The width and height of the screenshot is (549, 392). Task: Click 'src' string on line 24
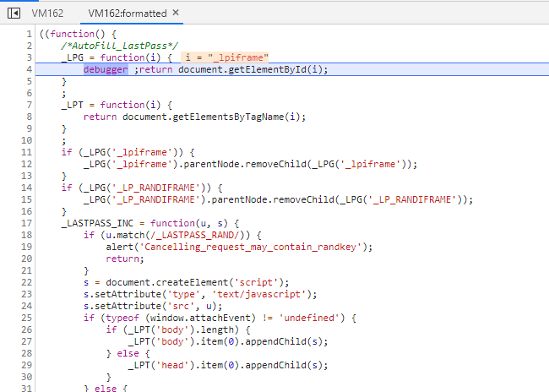[181, 306]
